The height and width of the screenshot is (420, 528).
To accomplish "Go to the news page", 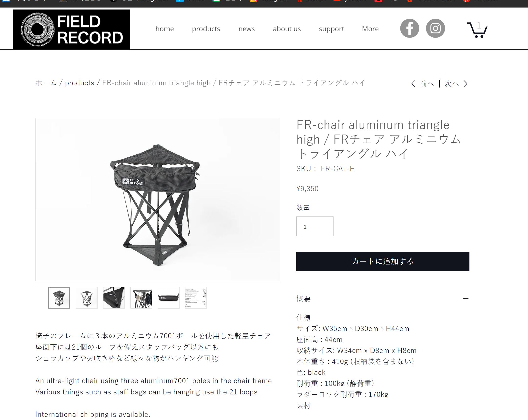I will tap(246, 29).
